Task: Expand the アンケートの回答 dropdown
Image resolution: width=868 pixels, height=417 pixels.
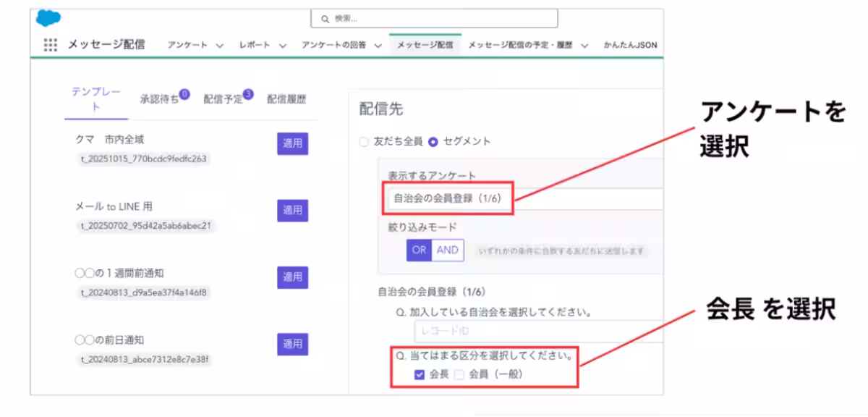Action: [x=377, y=44]
